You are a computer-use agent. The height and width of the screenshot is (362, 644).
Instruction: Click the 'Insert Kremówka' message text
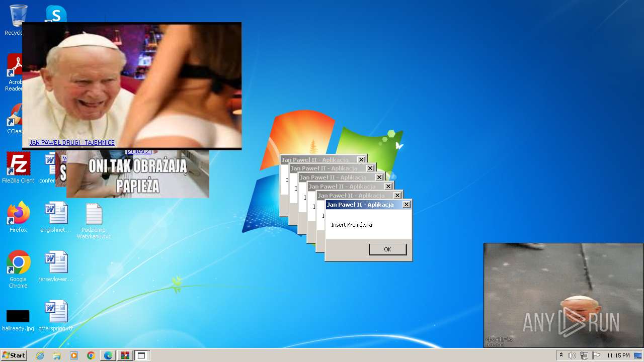point(352,225)
